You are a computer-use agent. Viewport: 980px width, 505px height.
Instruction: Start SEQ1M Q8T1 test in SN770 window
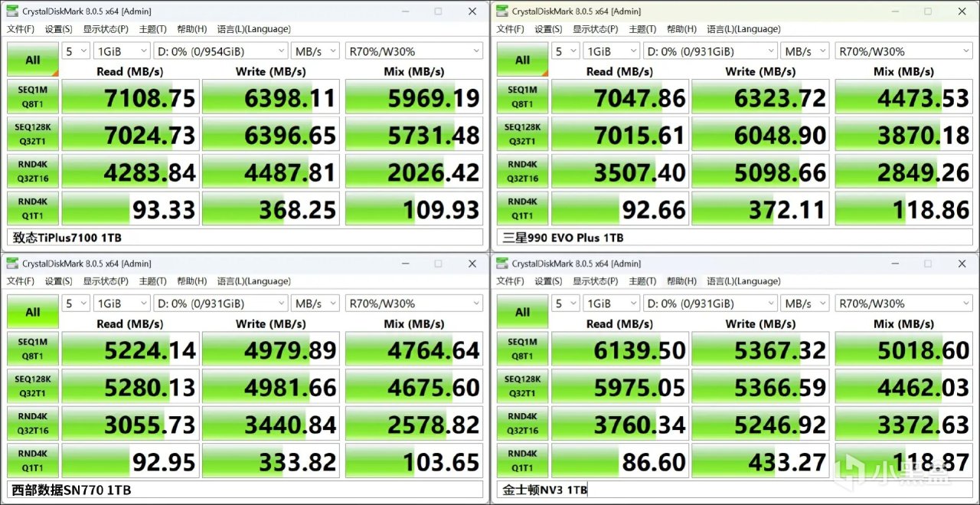tap(33, 349)
